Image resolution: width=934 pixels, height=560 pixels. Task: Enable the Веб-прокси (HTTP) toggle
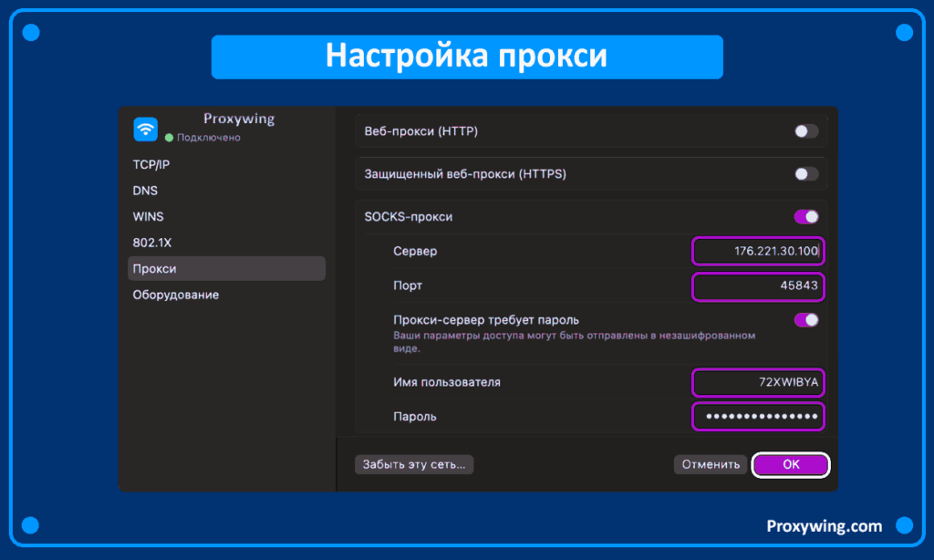point(806,131)
